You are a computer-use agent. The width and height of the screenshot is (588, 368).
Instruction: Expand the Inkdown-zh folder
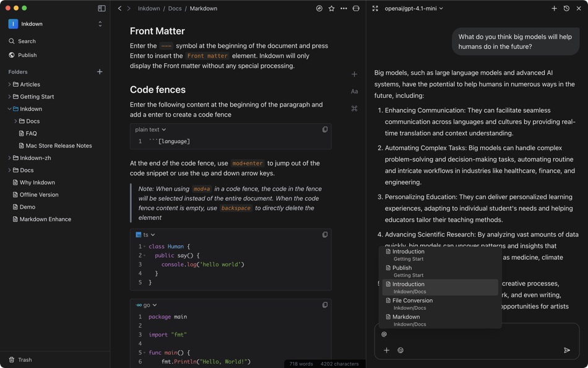(9, 158)
